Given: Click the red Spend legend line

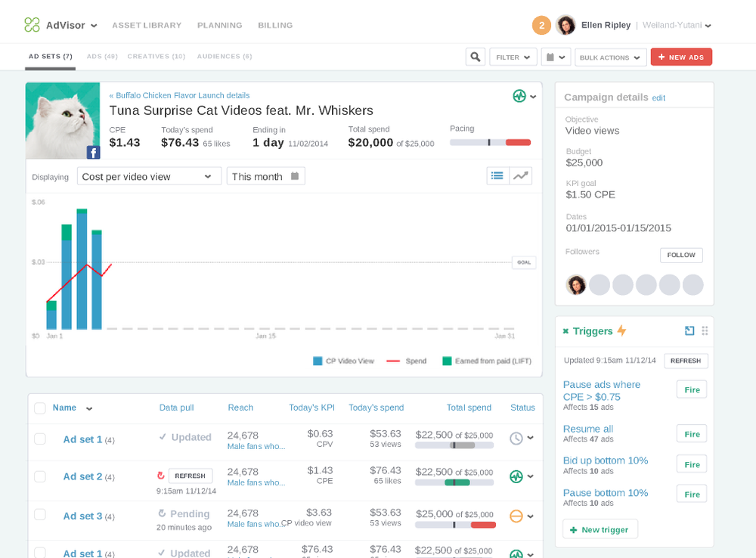Looking at the screenshot, I should [393, 361].
